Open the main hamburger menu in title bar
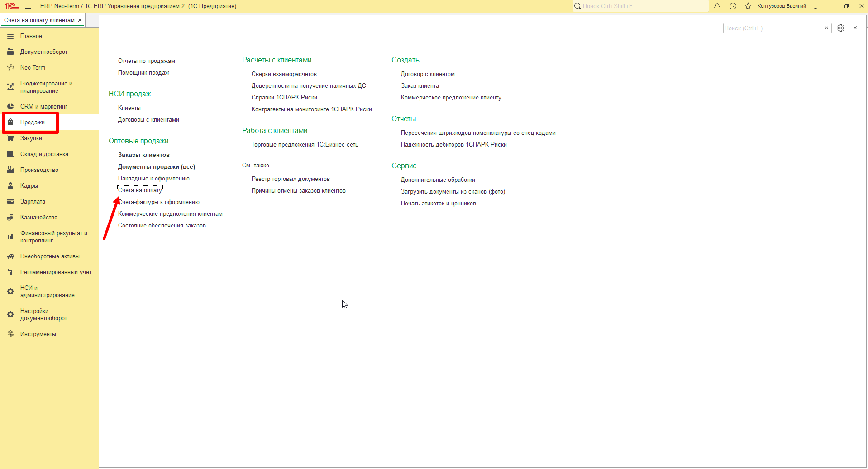The height and width of the screenshot is (469, 868). point(28,6)
